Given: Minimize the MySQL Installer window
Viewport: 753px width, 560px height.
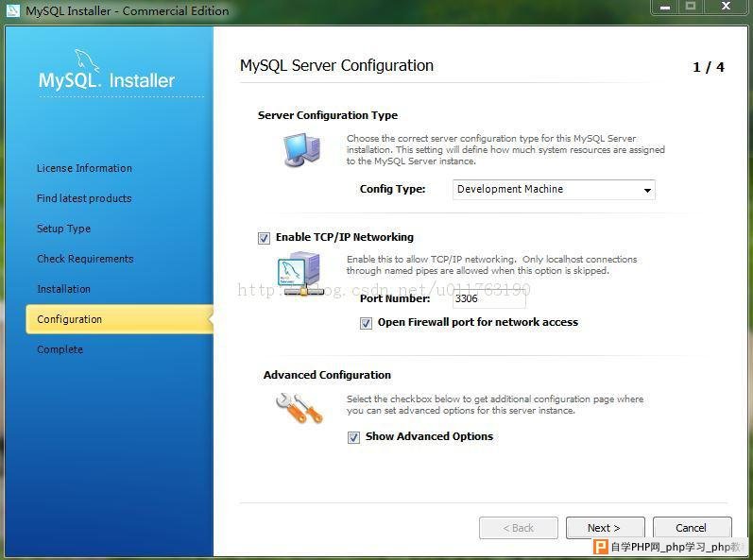Looking at the screenshot, I should (x=664, y=7).
